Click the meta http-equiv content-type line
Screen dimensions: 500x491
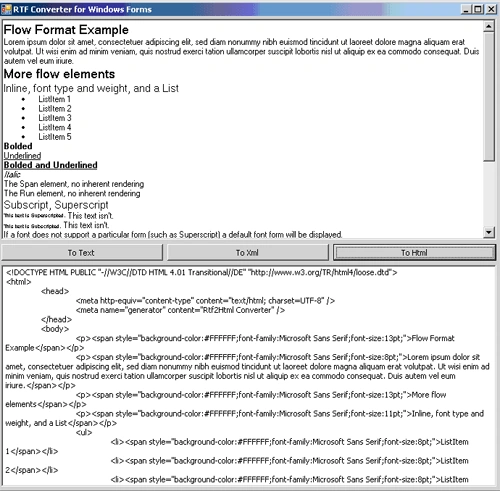point(205,301)
